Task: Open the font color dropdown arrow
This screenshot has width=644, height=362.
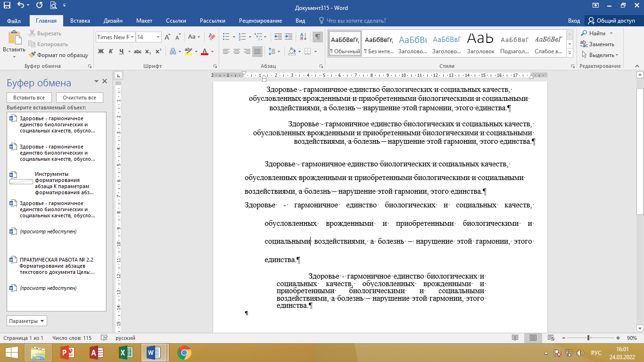Action: point(213,51)
